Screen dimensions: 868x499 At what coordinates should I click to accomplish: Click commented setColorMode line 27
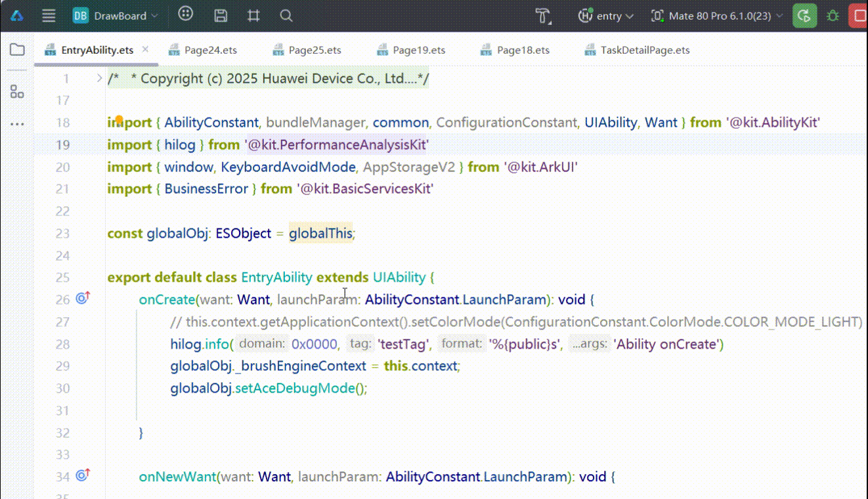pos(515,322)
